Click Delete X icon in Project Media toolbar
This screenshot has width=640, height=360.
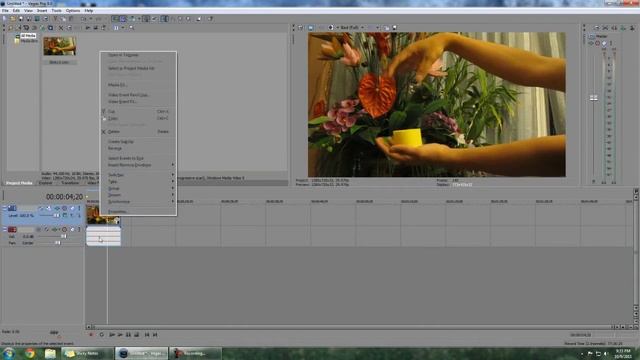pyautogui.click(x=61, y=28)
